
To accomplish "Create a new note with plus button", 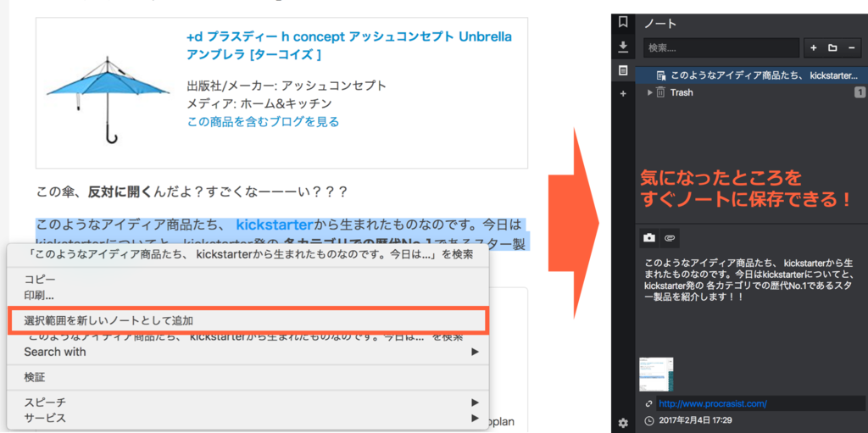I will 813,48.
